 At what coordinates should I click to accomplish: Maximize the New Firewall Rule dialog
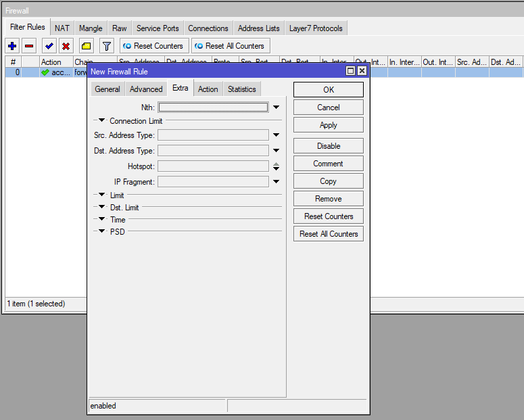coord(350,71)
